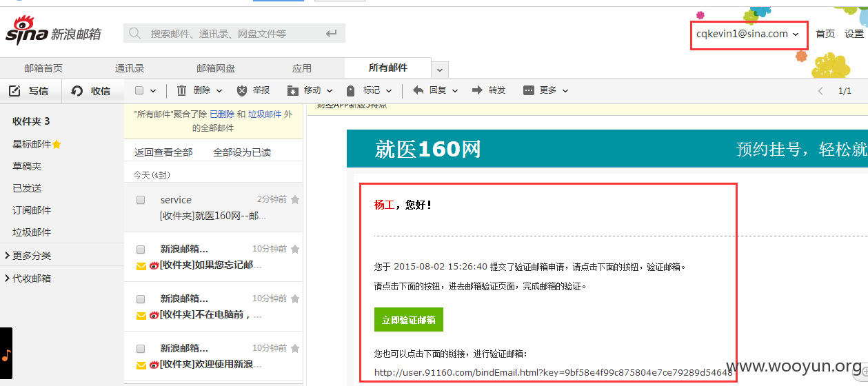
Task: Open 订阅邮件 folder
Action: [x=32, y=210]
